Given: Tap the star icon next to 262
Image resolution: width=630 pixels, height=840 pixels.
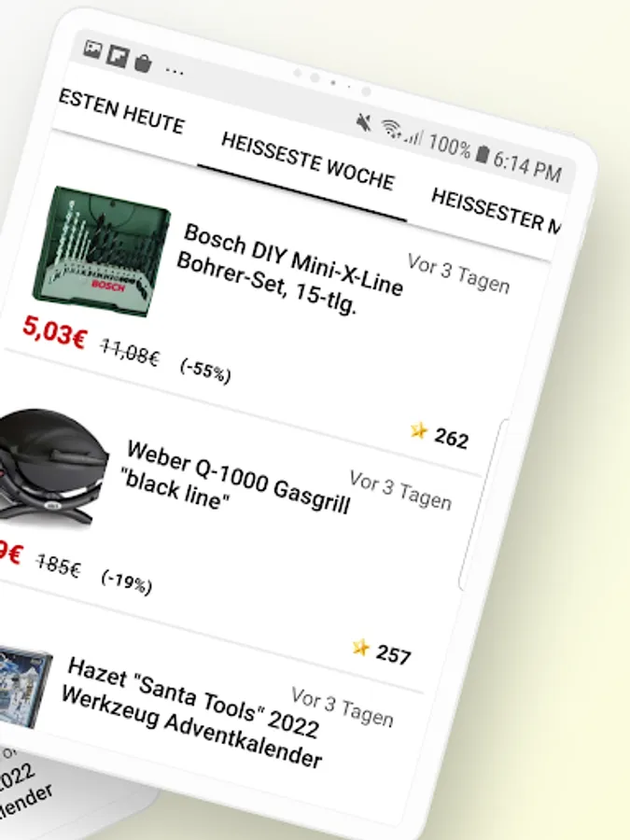Looking at the screenshot, I should (419, 430).
